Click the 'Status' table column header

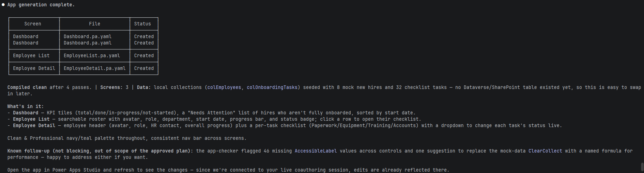[x=143, y=24]
